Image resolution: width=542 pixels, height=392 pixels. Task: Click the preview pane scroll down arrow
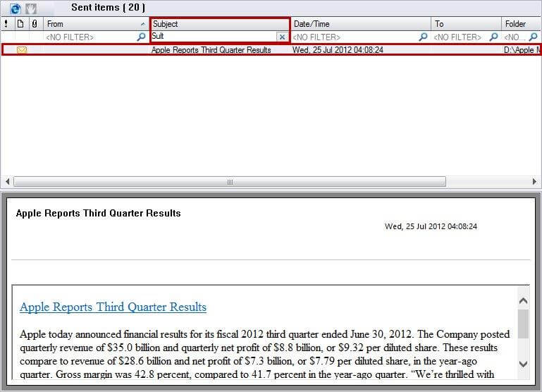point(524,364)
